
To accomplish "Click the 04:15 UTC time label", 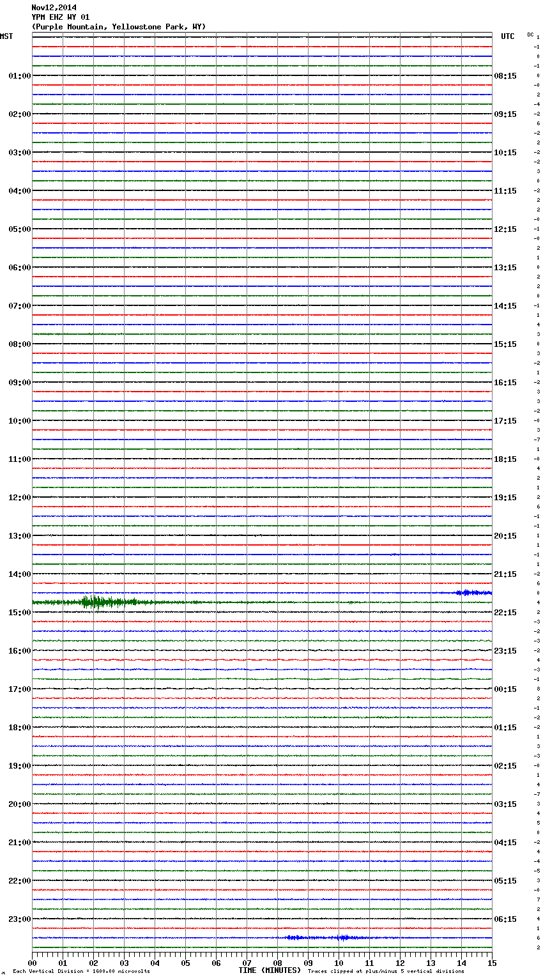I will coord(505,843).
